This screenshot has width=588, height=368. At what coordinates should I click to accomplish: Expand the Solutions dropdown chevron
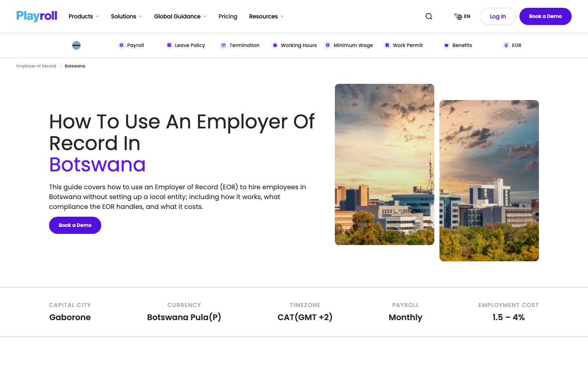140,16
